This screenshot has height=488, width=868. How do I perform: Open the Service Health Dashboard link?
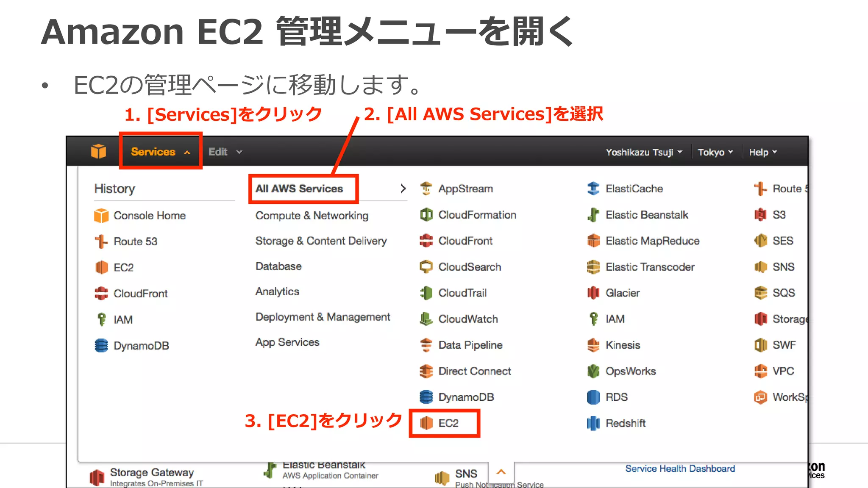click(x=680, y=469)
